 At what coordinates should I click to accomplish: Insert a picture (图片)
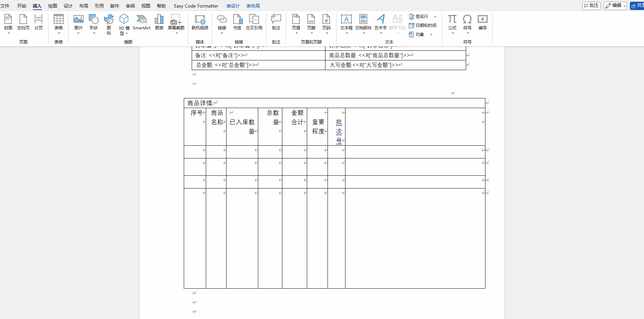[x=79, y=22]
